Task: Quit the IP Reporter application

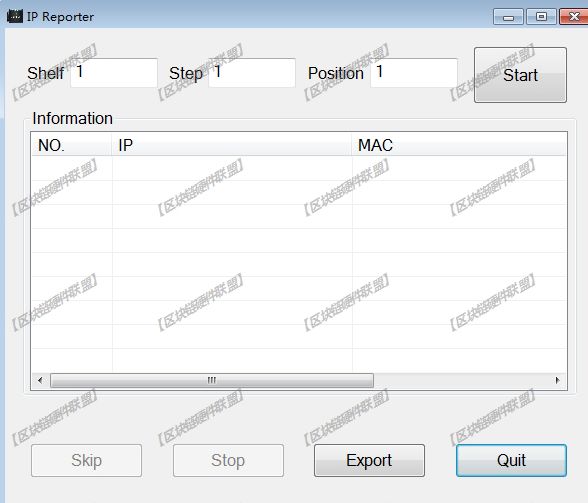Action: (512, 460)
